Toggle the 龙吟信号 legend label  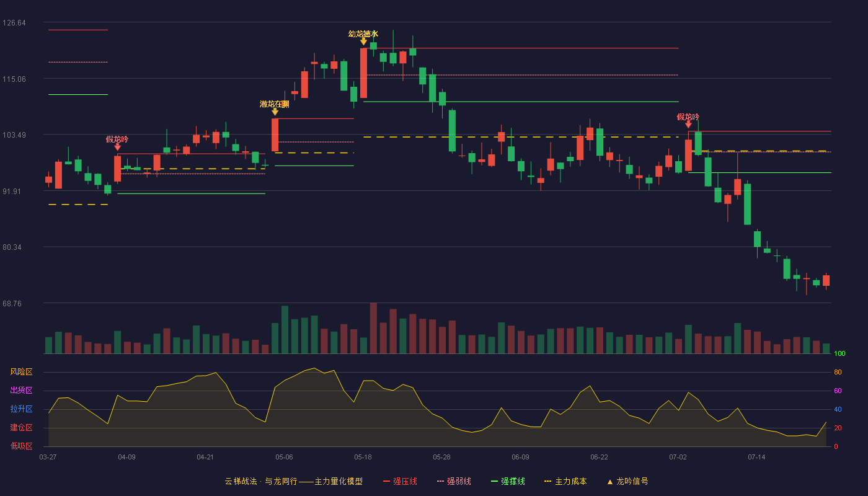point(632,482)
